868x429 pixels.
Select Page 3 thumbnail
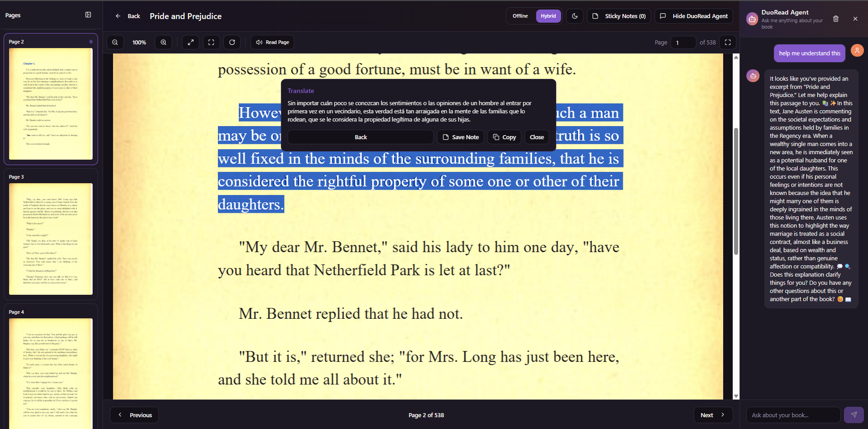click(51, 234)
